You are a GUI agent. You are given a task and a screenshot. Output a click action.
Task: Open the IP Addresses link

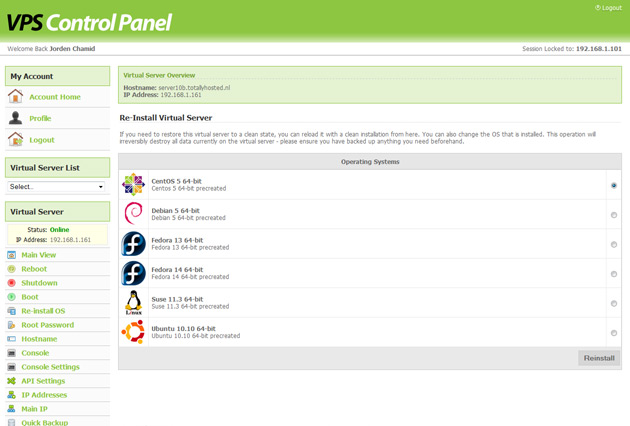(44, 395)
